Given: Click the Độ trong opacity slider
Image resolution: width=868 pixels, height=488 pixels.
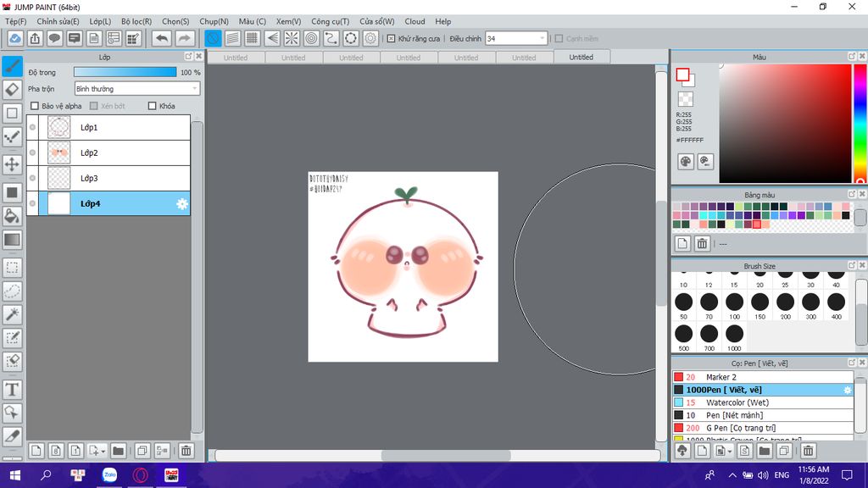Looking at the screenshot, I should pyautogui.click(x=125, y=72).
